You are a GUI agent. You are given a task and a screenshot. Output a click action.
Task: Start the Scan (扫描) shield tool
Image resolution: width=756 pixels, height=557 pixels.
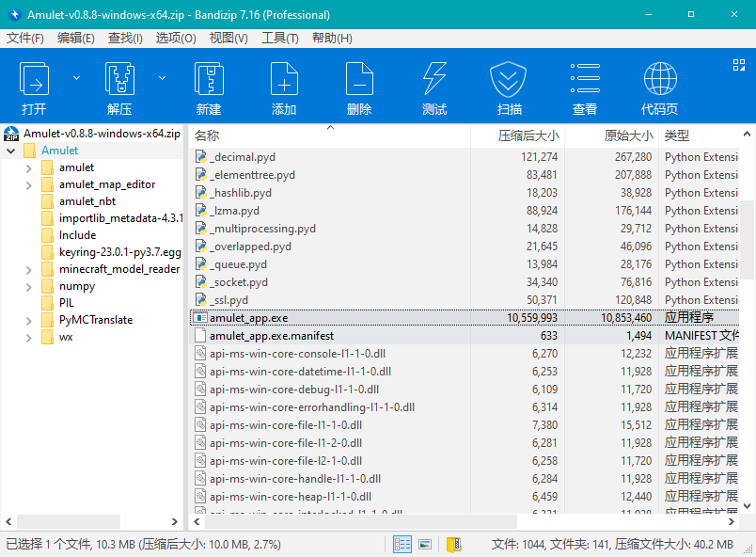pos(510,87)
